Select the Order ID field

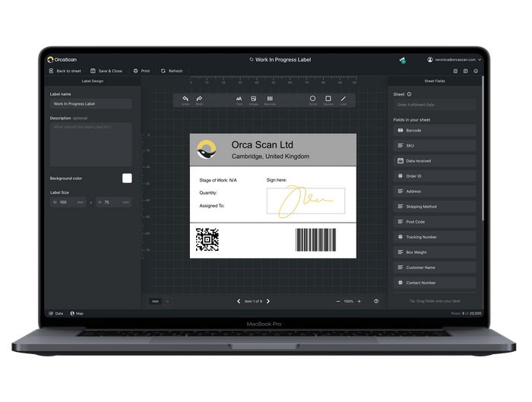pos(435,176)
